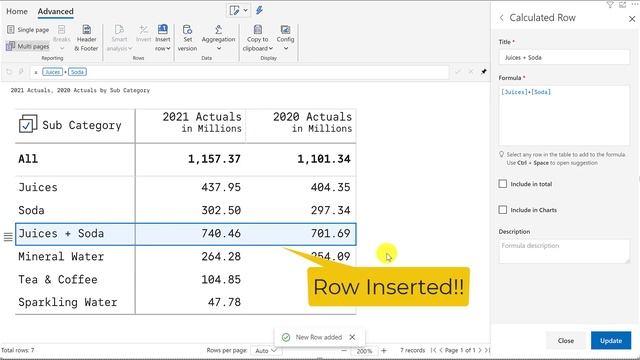Edit the Title field Juices + Soda
Image resolution: width=640 pixels, height=360 pixels.
coord(564,58)
